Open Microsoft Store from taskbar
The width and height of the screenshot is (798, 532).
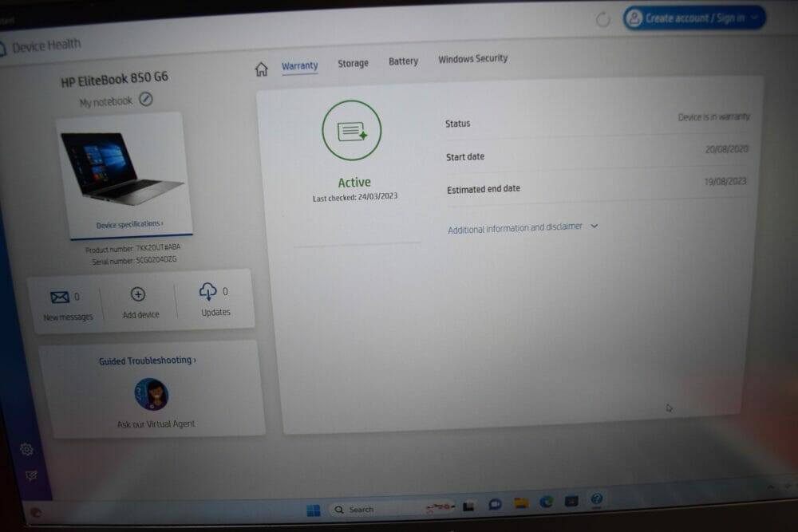pyautogui.click(x=571, y=502)
